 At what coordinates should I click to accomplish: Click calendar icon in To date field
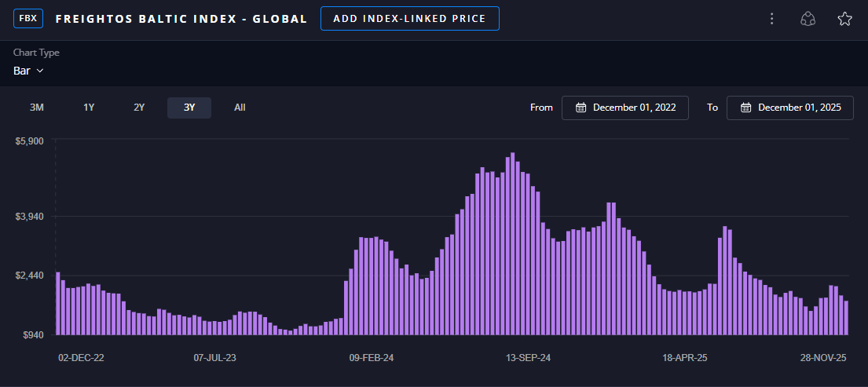[746, 108]
